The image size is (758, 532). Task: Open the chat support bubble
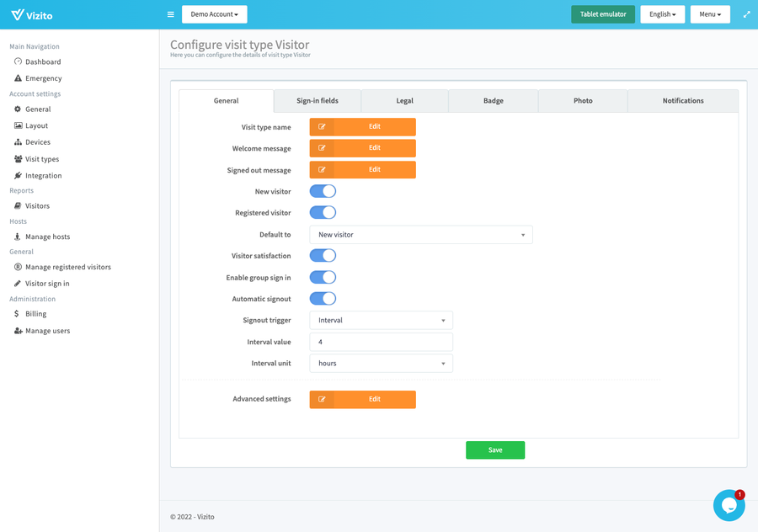pyautogui.click(x=729, y=505)
